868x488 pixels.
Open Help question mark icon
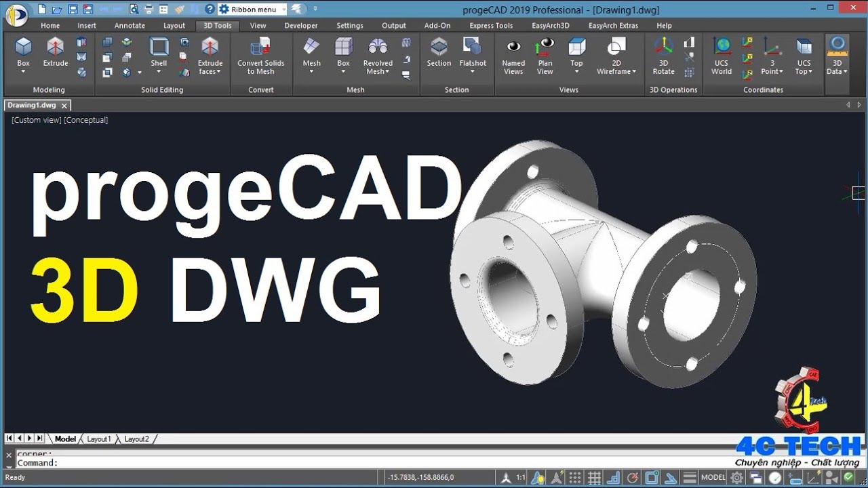pyautogui.click(x=210, y=9)
